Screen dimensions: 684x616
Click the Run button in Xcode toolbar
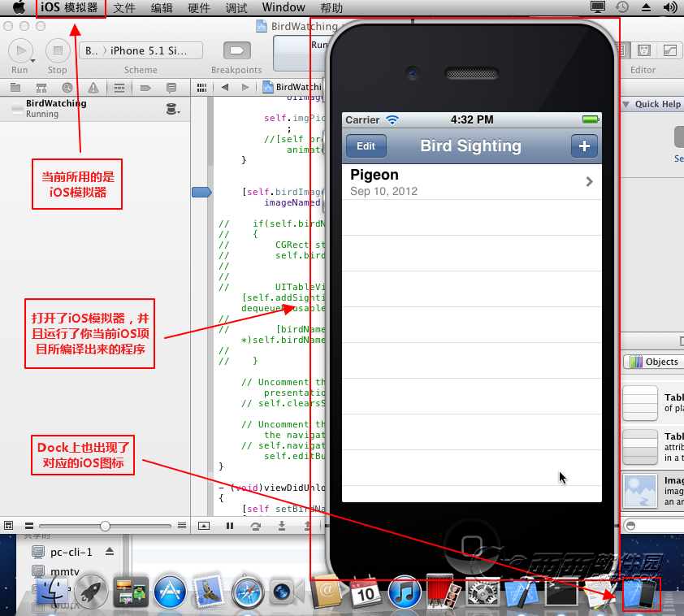[x=20, y=50]
